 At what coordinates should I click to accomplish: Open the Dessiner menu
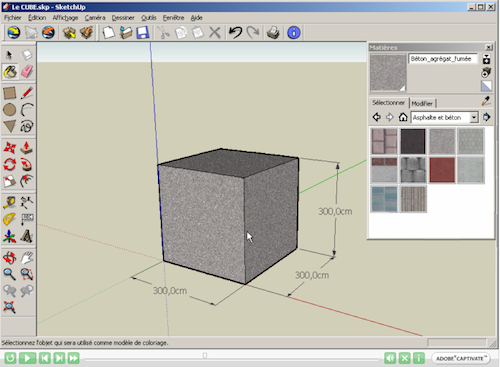123,18
